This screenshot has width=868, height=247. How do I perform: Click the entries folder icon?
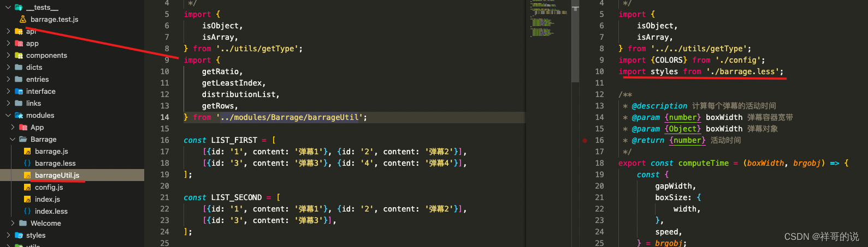[19, 80]
